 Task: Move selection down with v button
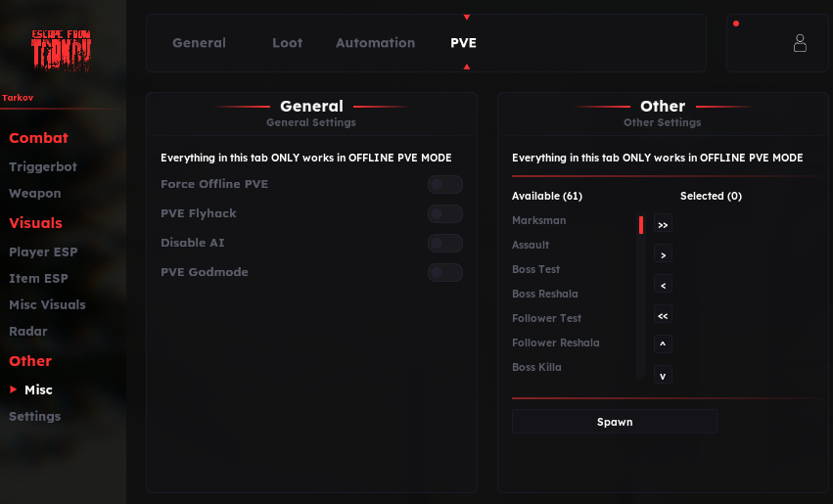[x=663, y=376]
